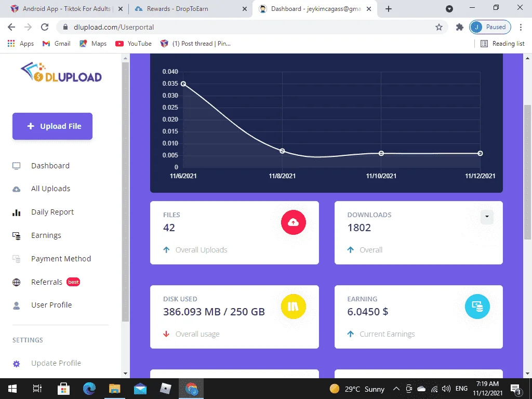
Task: Open Dashboard in sidebar
Action: (50, 166)
